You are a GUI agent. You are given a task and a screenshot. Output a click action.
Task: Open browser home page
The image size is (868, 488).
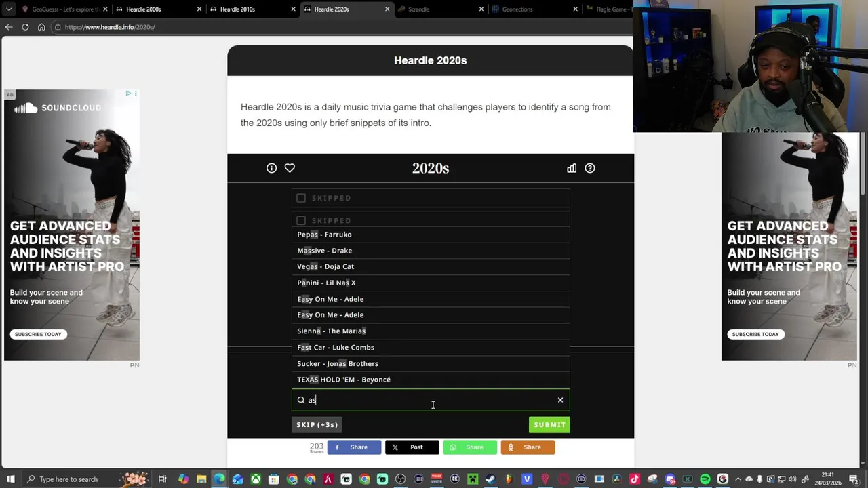[x=41, y=27]
